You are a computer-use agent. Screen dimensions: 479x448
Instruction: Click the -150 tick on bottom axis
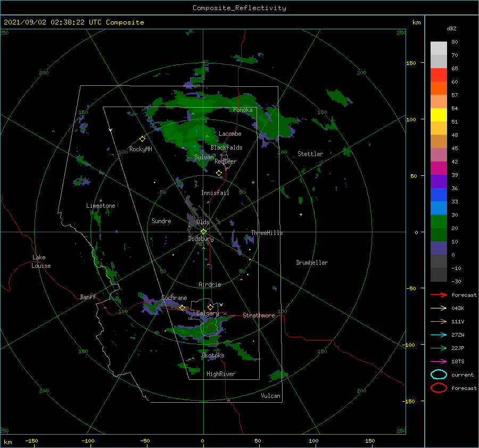click(x=31, y=441)
